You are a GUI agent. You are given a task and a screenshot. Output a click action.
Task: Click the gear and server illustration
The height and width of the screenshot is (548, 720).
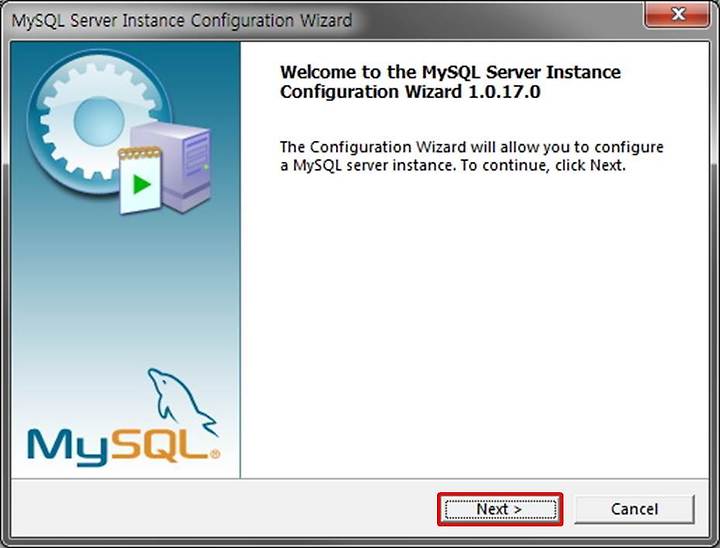coord(121,132)
